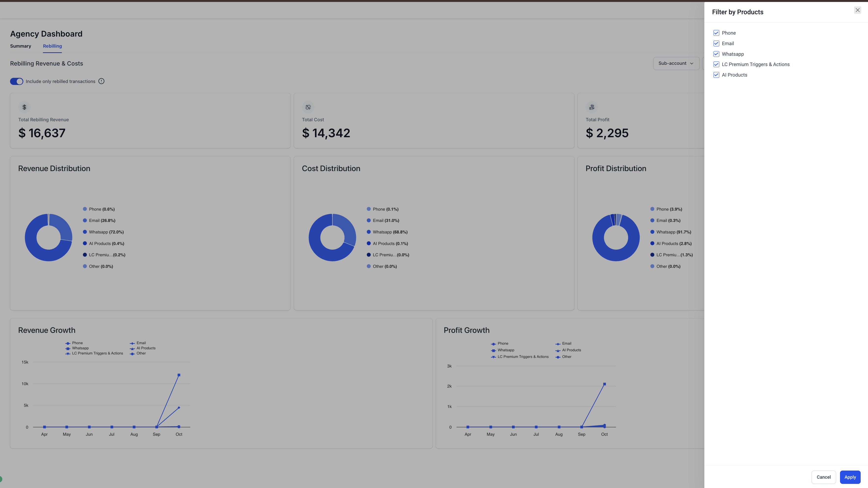Uncheck the Whatsapp product checkbox
This screenshot has height=488, width=868.
[x=716, y=54]
